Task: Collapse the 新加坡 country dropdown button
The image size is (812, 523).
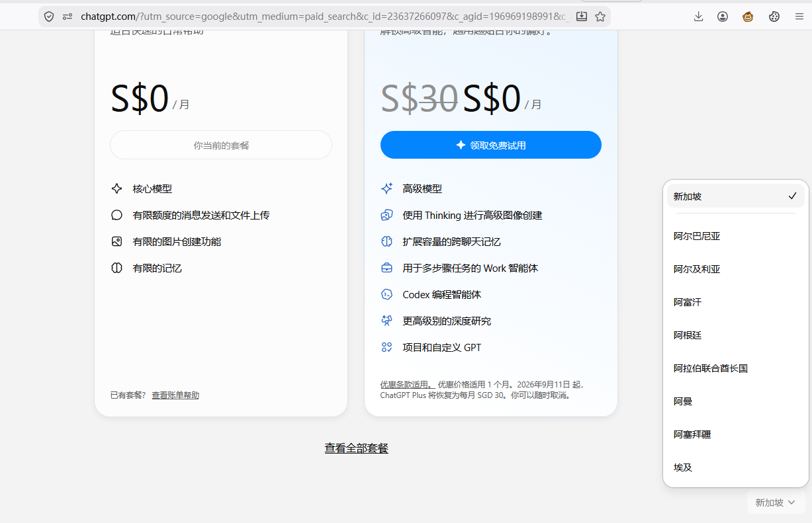Action: [776, 503]
